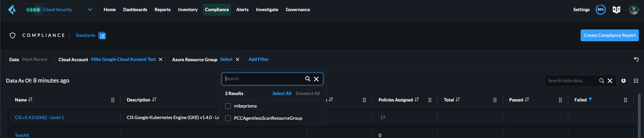Open the Date Most Recent filter
This screenshot has width=644, height=138.
click(29, 60)
